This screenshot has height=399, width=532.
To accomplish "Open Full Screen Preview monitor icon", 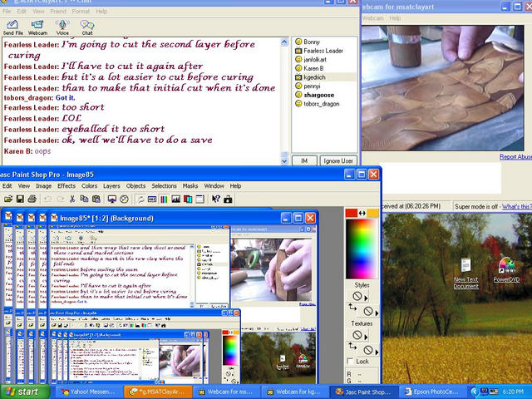I will pyautogui.click(x=112, y=199).
